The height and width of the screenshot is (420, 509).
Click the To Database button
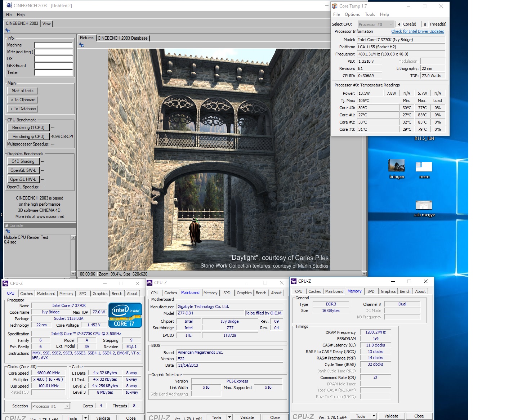click(x=23, y=109)
